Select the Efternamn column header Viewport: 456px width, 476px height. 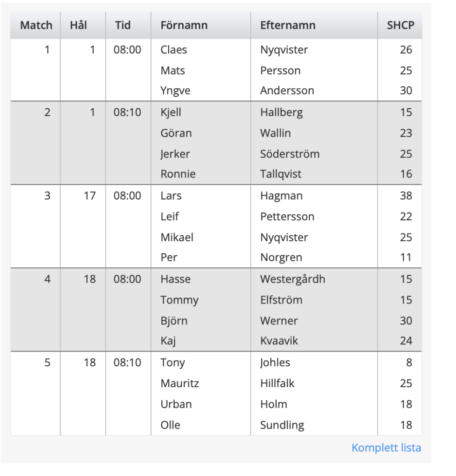tap(288, 25)
